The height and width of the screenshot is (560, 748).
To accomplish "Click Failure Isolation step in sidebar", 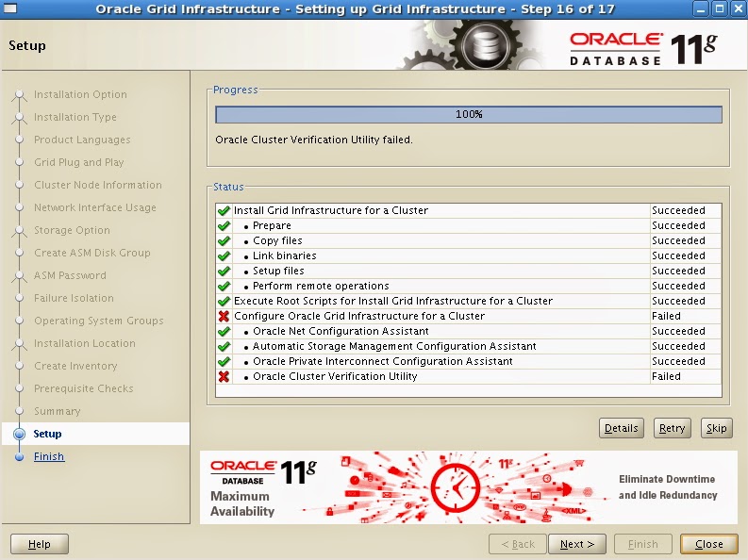I will coord(74,298).
